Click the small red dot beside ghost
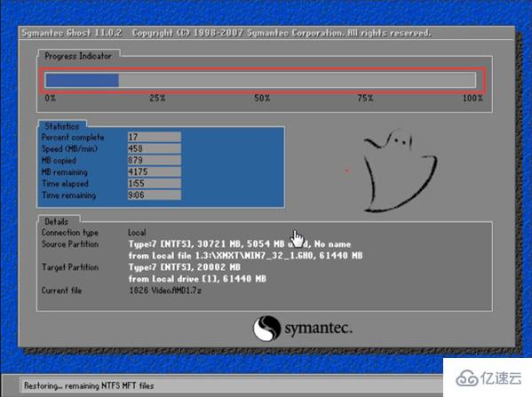532x397 pixels. tap(346, 171)
